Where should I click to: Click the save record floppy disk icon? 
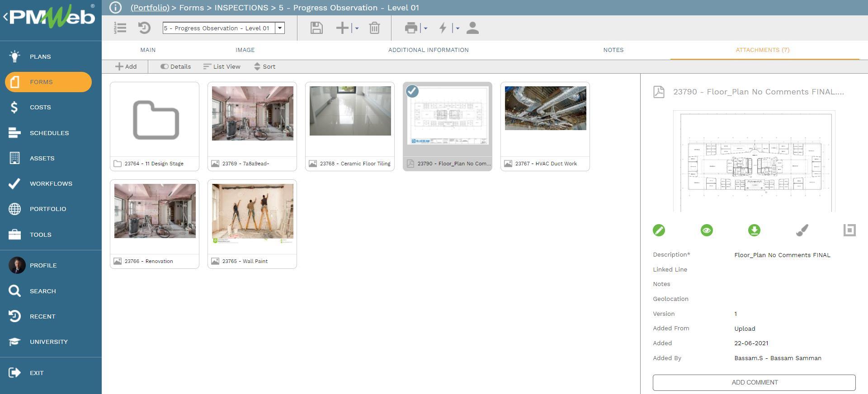(316, 28)
